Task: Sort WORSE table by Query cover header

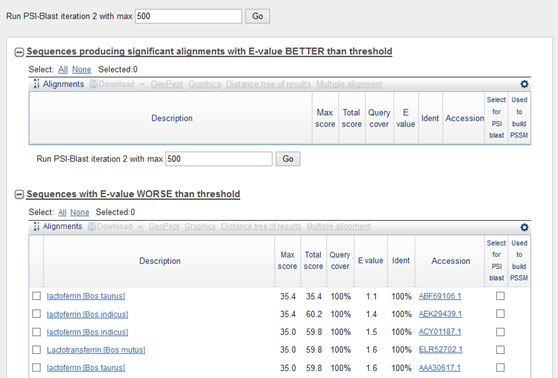Action: [x=340, y=261]
